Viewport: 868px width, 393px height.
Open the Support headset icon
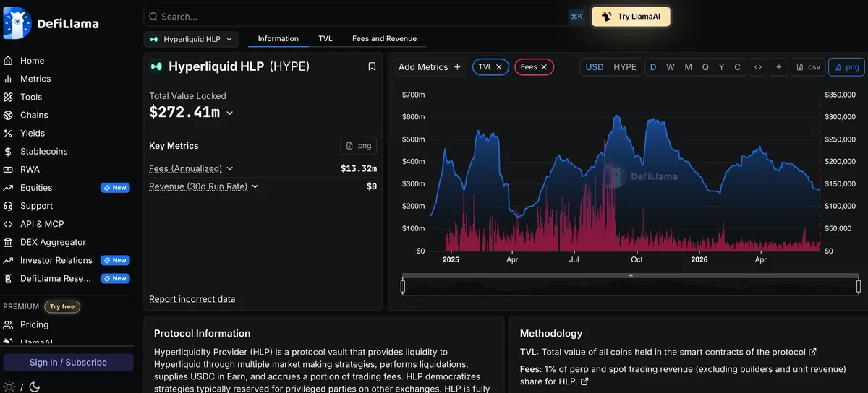coord(9,206)
